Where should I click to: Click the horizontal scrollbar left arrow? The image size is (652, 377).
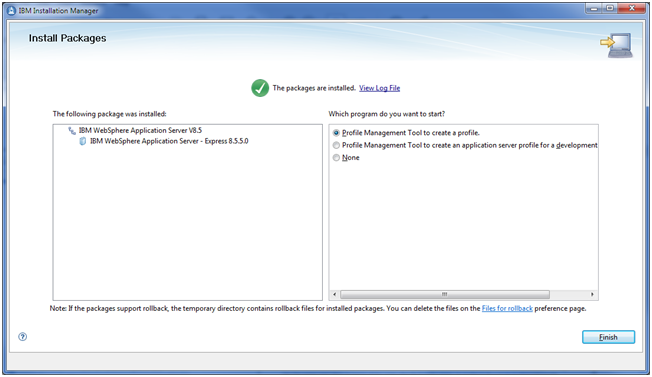334,294
